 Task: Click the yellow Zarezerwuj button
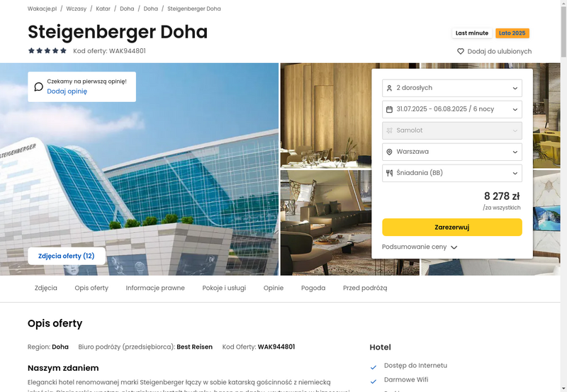[452, 227]
